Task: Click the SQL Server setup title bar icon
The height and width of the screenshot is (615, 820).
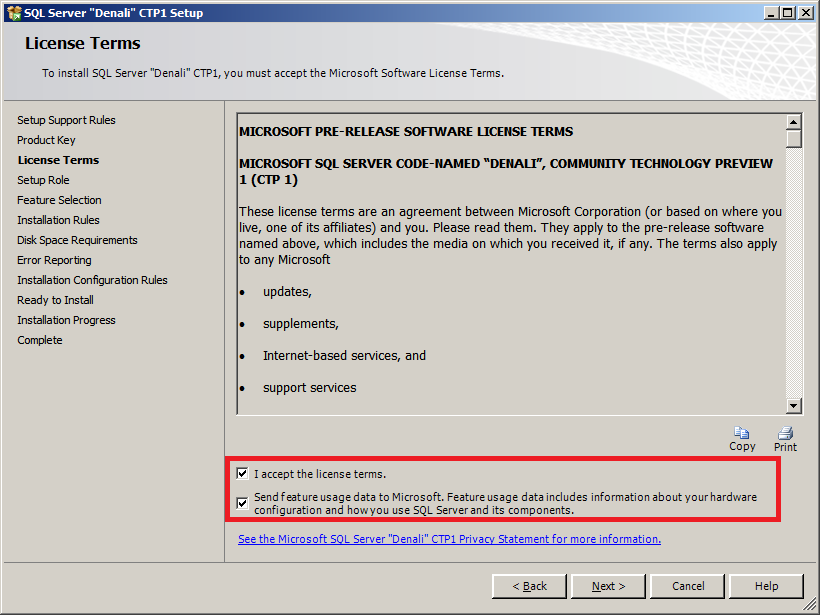Action: point(14,13)
